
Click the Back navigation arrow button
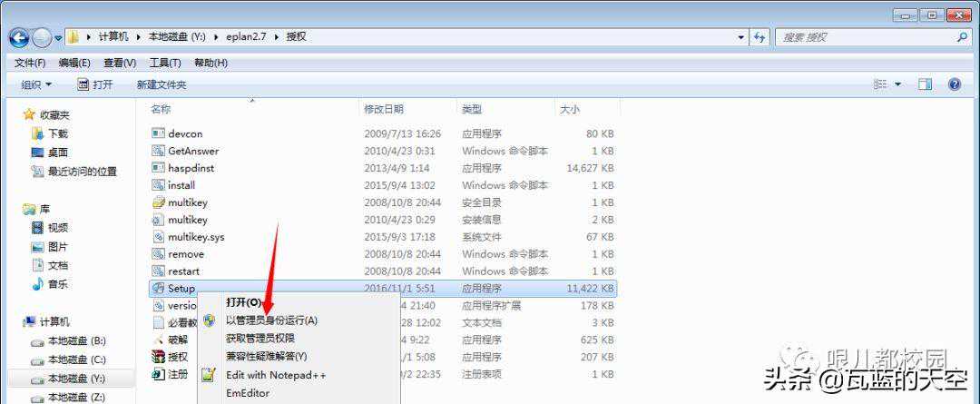(x=19, y=37)
